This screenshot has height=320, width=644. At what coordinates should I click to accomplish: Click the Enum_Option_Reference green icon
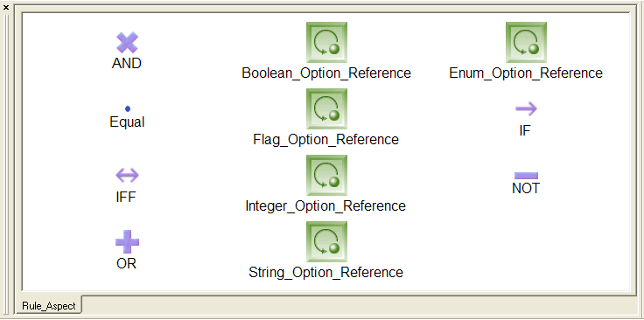526,42
